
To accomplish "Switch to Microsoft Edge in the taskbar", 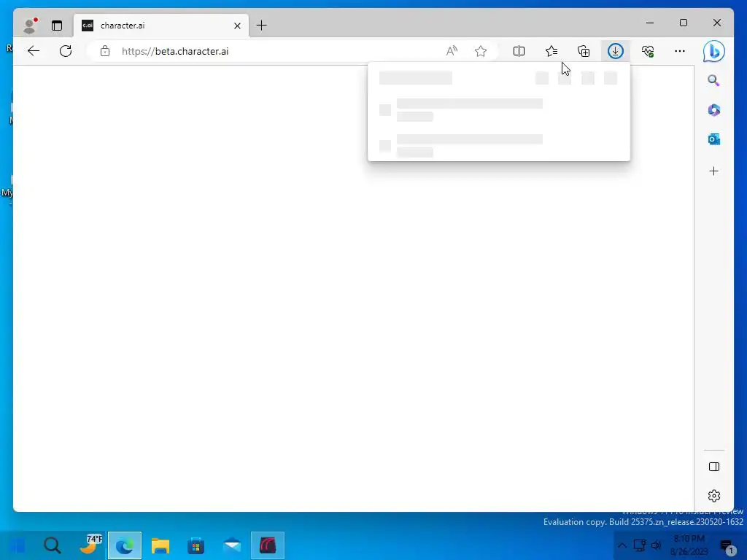I will point(125,545).
